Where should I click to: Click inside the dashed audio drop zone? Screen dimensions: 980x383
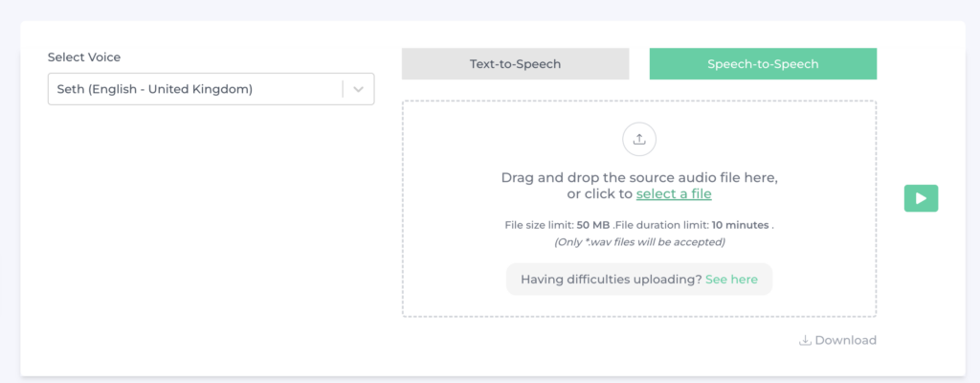[x=638, y=209]
